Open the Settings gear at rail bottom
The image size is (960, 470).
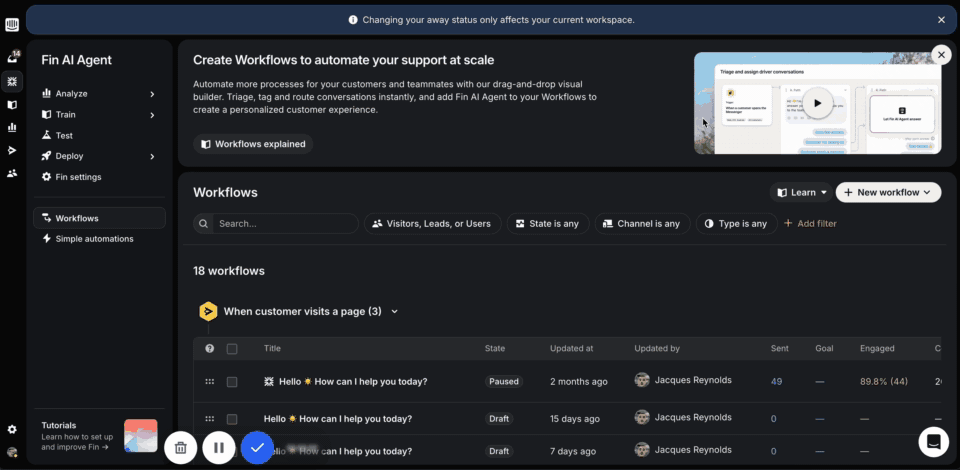click(x=12, y=430)
